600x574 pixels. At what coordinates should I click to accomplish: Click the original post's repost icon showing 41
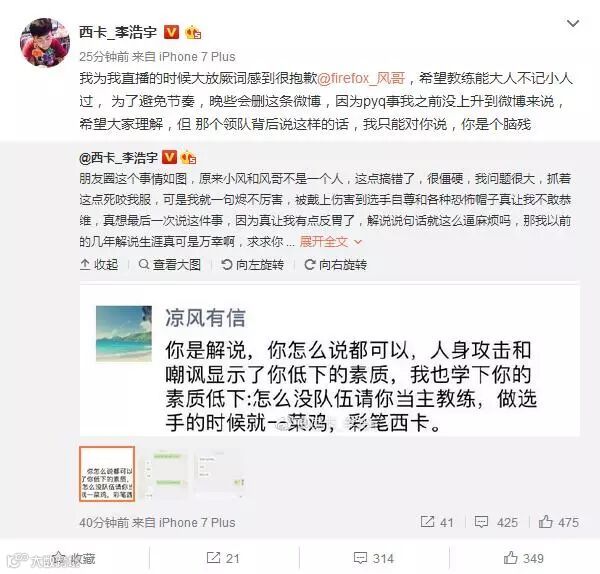click(437, 522)
